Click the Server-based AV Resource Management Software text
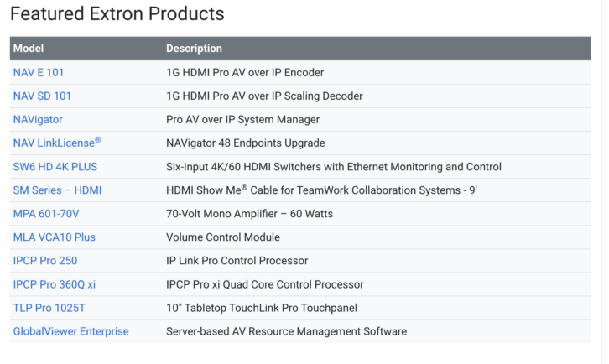 pos(286,331)
